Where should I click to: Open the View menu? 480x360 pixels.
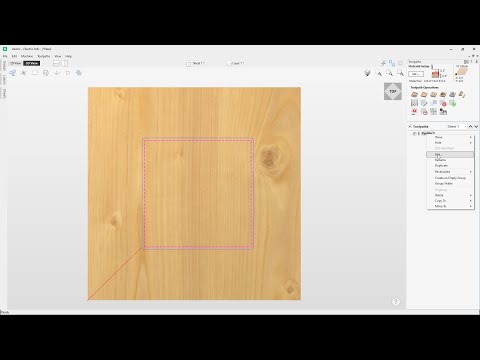[x=58, y=56]
